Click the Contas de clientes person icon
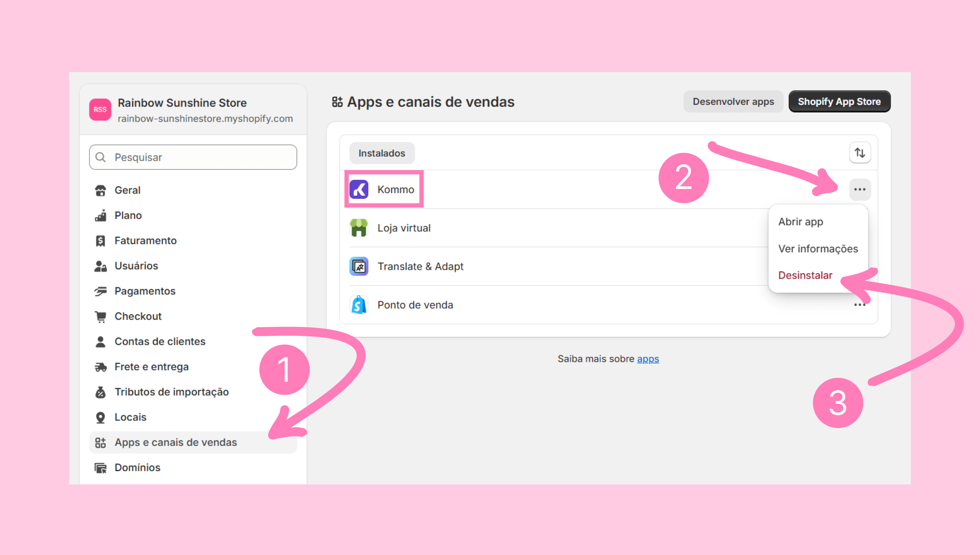Image resolution: width=980 pixels, height=555 pixels. tap(101, 342)
